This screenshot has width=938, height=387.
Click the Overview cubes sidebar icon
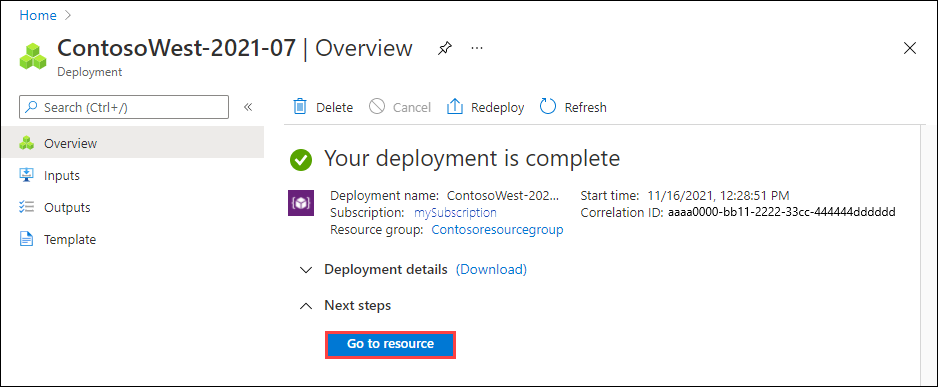(x=27, y=144)
